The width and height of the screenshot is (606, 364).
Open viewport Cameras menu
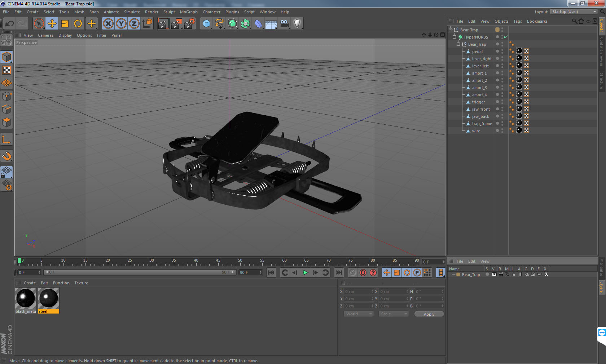coord(45,35)
